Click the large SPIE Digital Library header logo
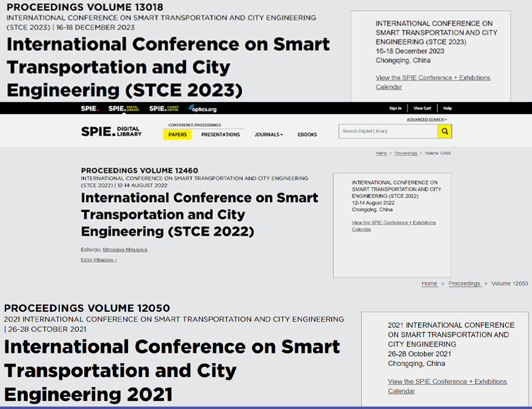532x409 pixels. tap(111, 131)
